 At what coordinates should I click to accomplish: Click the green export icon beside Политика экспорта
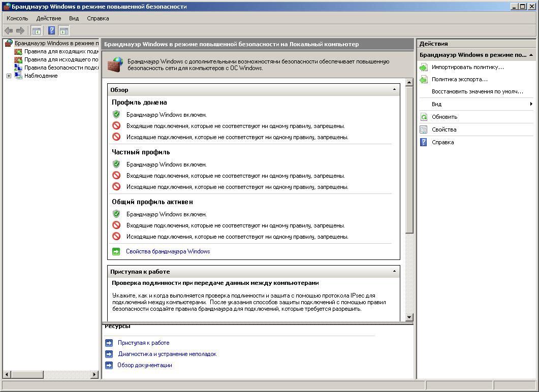click(x=424, y=80)
